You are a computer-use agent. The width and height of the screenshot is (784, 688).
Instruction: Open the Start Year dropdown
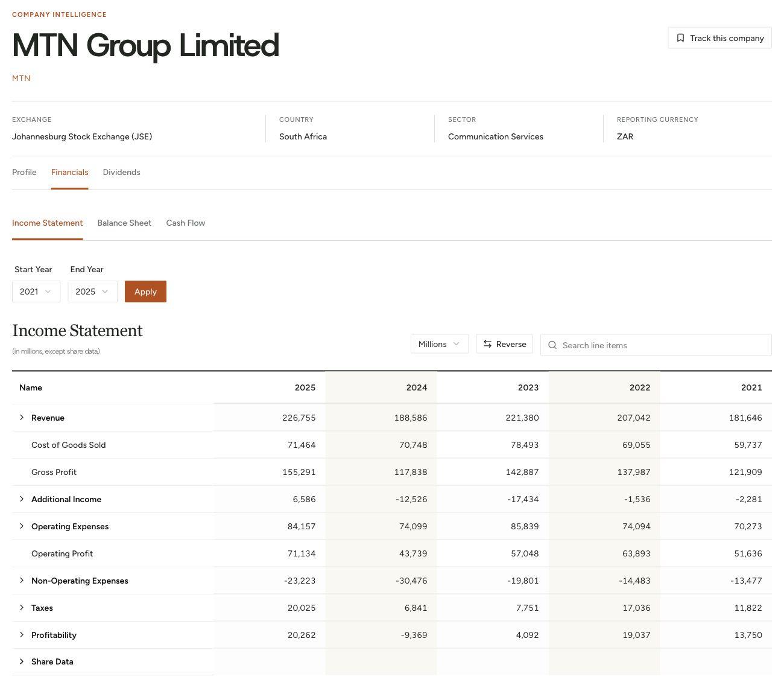pyautogui.click(x=36, y=291)
